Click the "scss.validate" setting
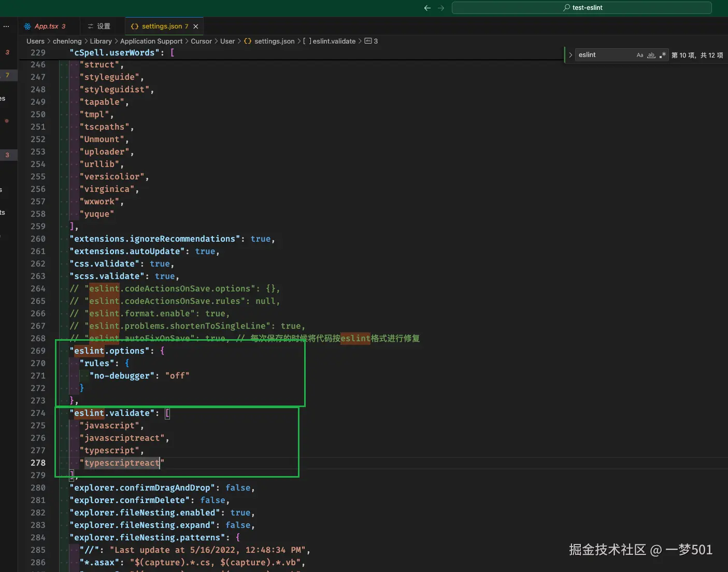This screenshot has width=728, height=572. [107, 276]
